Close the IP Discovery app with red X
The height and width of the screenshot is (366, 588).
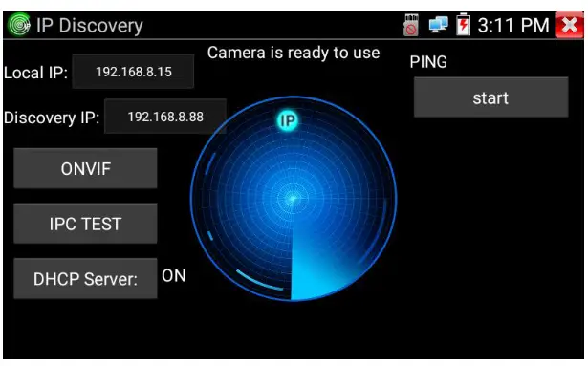pos(570,25)
